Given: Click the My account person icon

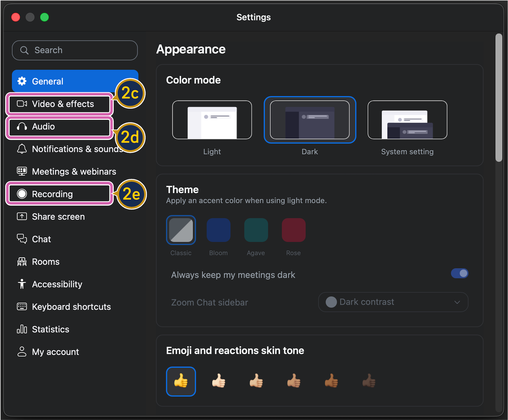Looking at the screenshot, I should pyautogui.click(x=22, y=351).
